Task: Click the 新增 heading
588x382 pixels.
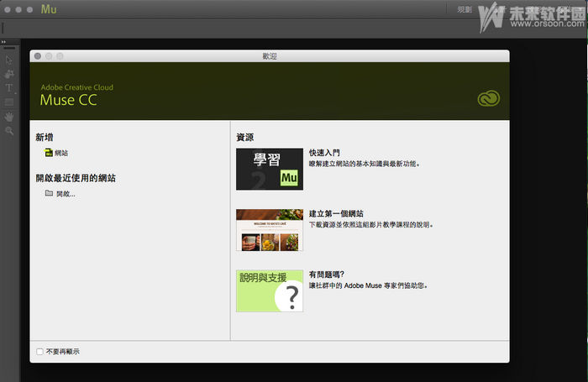Action: point(45,137)
